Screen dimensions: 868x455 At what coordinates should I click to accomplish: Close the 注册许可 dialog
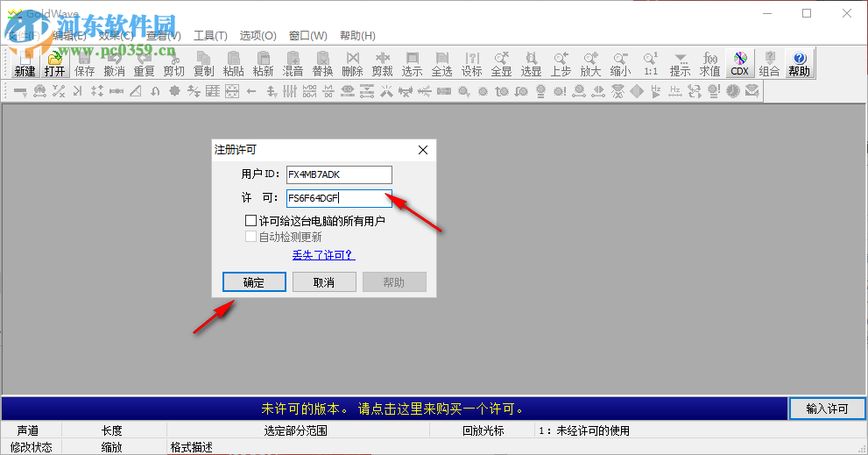click(x=423, y=150)
